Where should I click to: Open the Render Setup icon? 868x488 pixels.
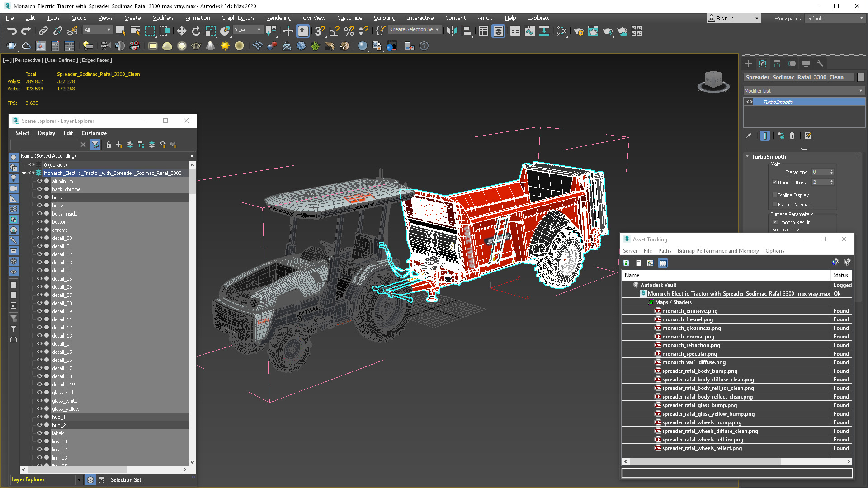pos(578,31)
